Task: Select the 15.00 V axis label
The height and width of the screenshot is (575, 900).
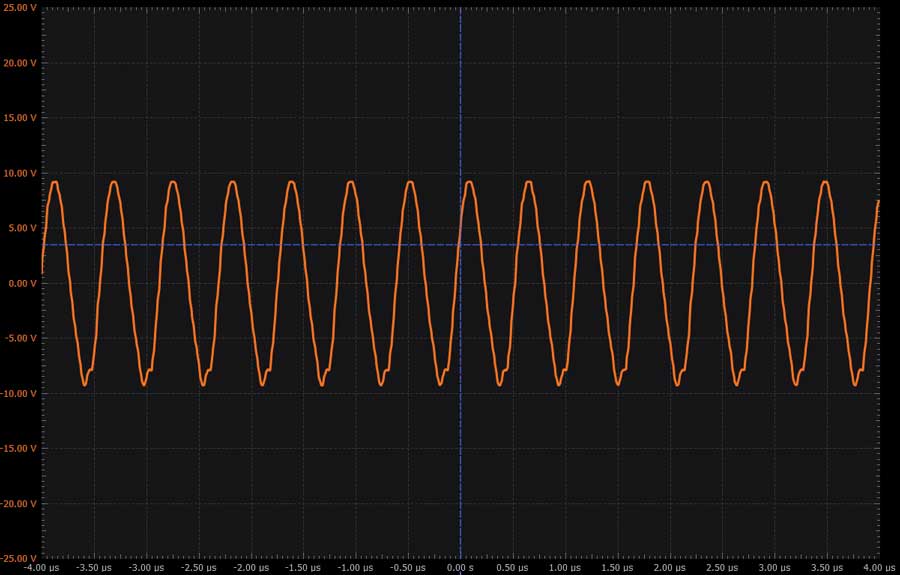Action: coord(19,118)
